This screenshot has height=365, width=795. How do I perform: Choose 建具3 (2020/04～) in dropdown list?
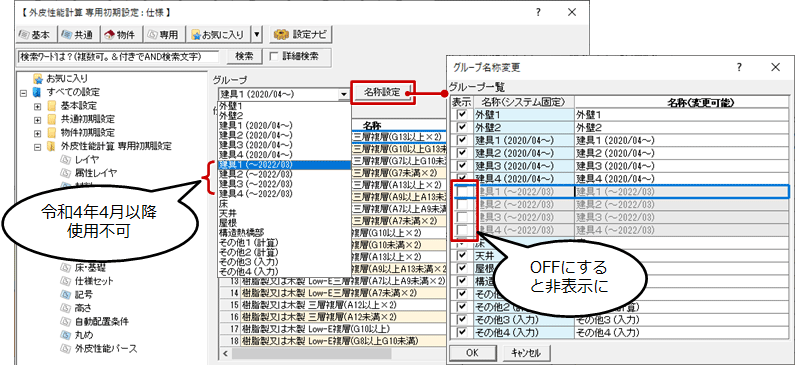[284, 145]
